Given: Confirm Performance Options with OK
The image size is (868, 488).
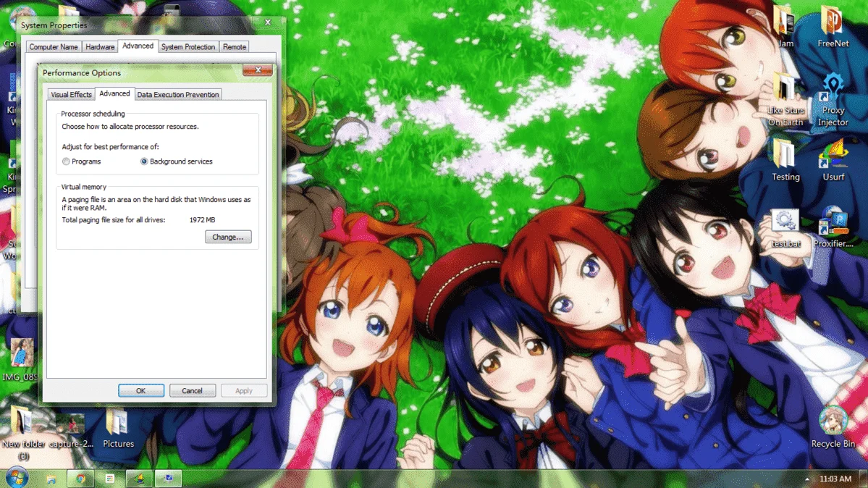Looking at the screenshot, I should tap(141, 391).
